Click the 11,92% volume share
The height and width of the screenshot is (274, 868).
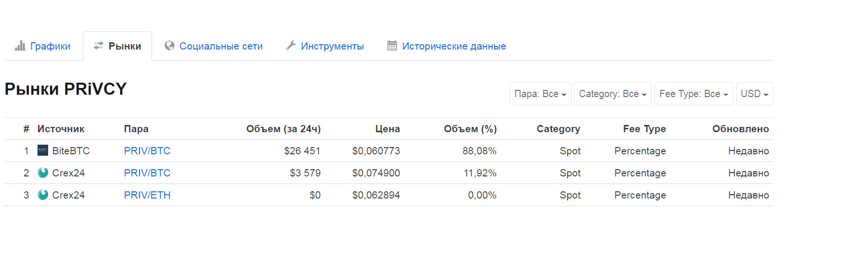coord(480,173)
